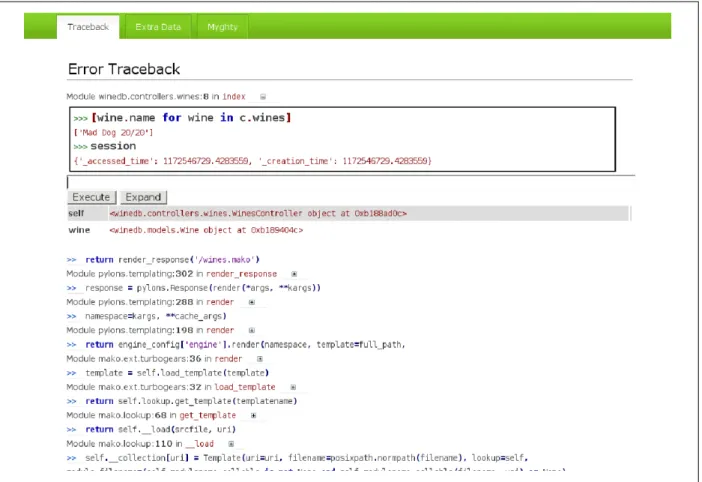Click 'render' in mako.ext.turbogears:36 line
This screenshot has height=482, width=702.
coord(228,359)
